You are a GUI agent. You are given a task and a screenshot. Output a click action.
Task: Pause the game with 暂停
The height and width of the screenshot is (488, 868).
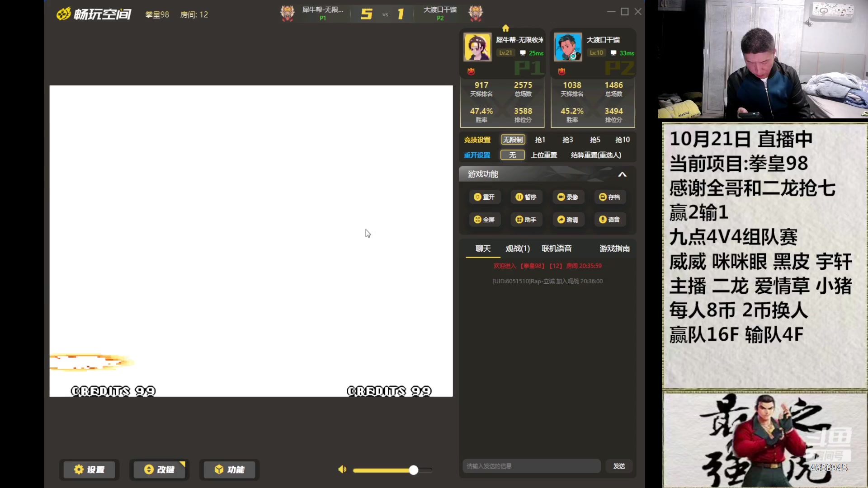tap(526, 197)
